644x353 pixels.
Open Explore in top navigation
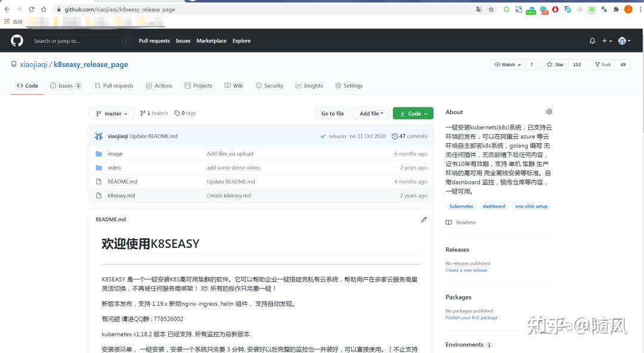pos(241,41)
